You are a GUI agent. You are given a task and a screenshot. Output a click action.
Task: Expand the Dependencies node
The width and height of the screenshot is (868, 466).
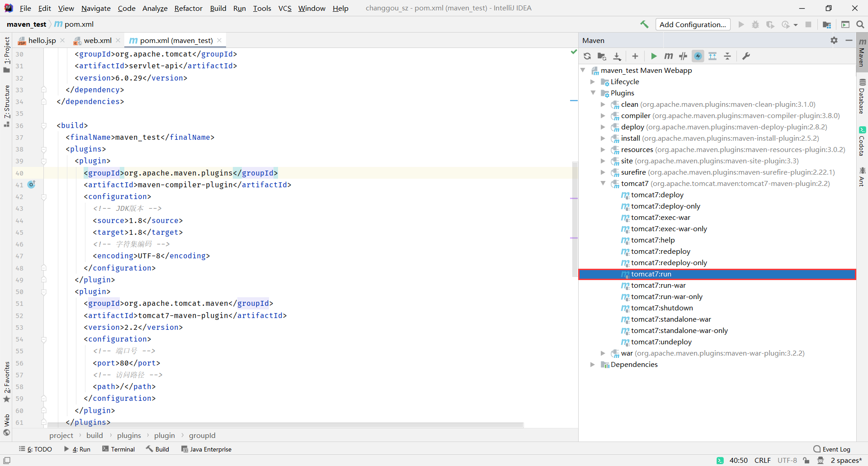tap(593, 364)
